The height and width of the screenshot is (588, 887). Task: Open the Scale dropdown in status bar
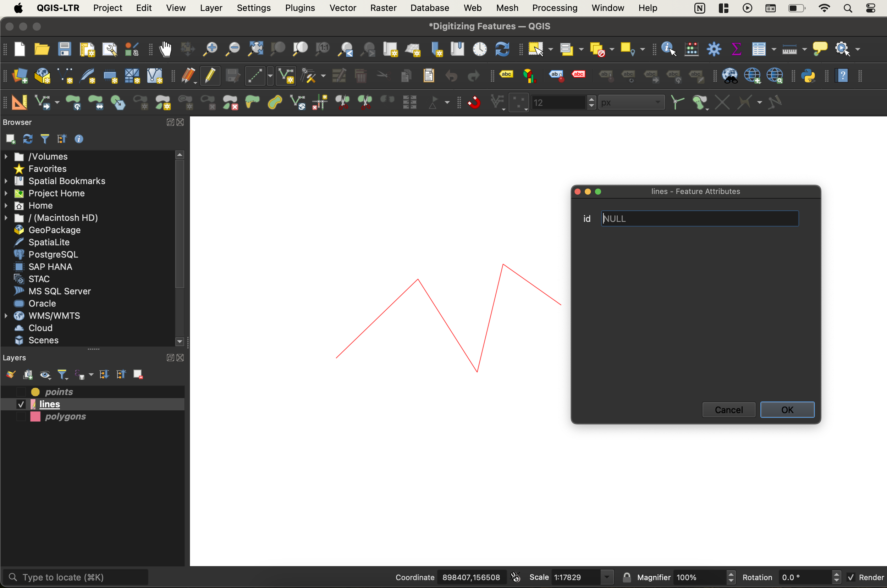606,577
